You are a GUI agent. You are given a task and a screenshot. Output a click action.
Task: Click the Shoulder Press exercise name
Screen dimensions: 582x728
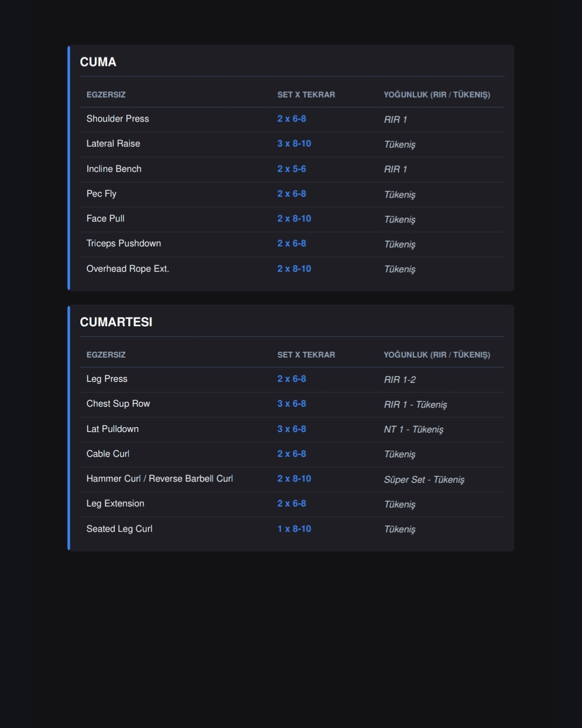coord(117,119)
